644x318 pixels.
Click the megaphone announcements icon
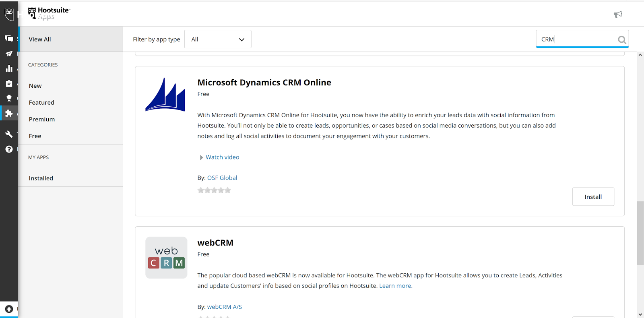pyautogui.click(x=618, y=14)
